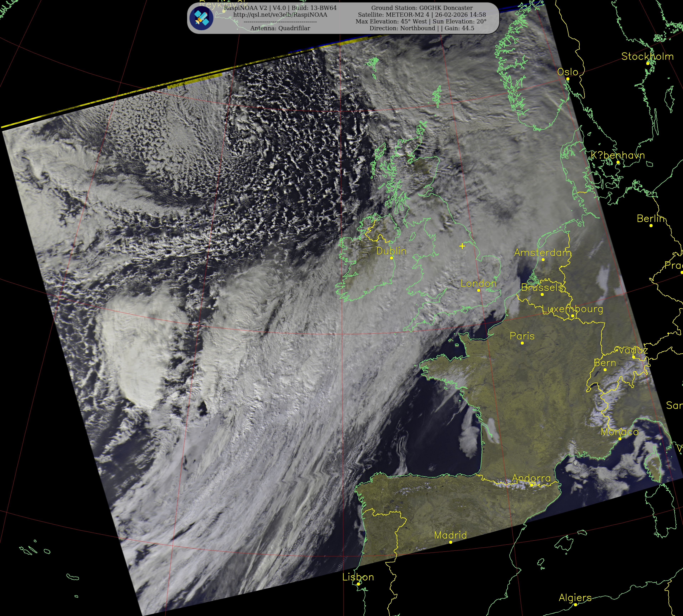
Task: Click the Stockholm city marker dot
Action: 647,63
